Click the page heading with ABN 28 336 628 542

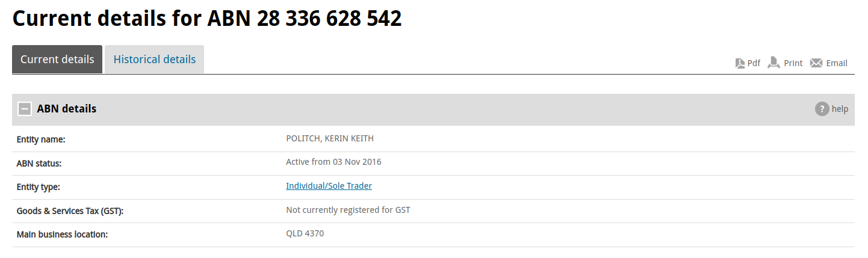click(207, 18)
